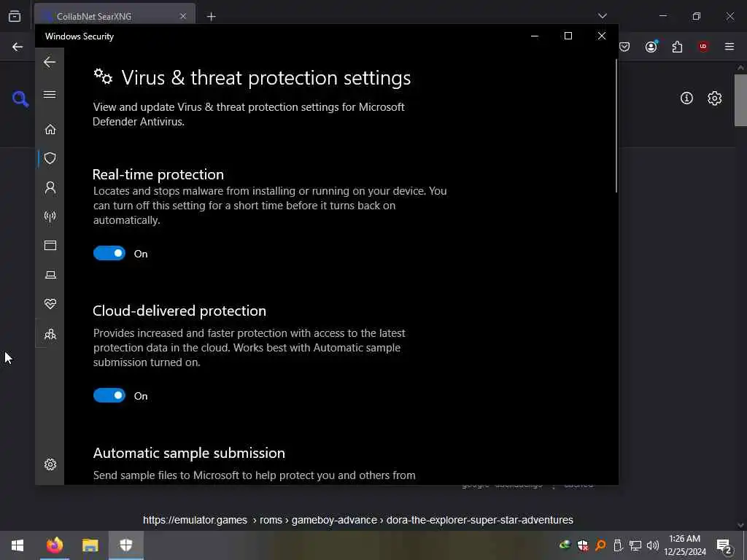This screenshot has height=560, width=747.
Task: Click the Firefox View icon
Action: click(x=15, y=16)
